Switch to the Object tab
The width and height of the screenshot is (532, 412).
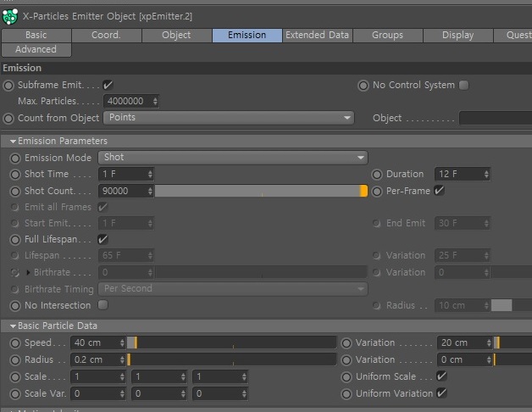(176, 36)
